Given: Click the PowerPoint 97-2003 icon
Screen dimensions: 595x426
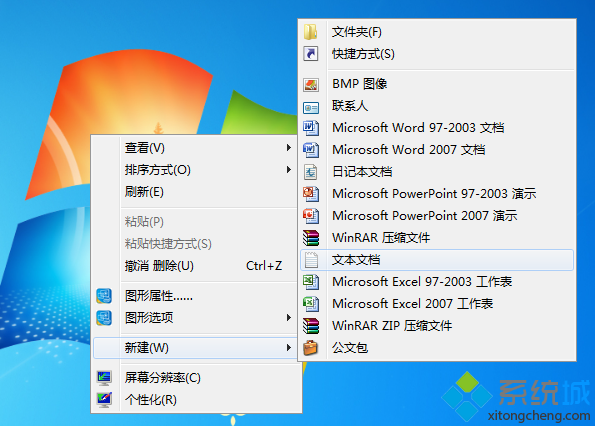Looking at the screenshot, I should point(311,194).
